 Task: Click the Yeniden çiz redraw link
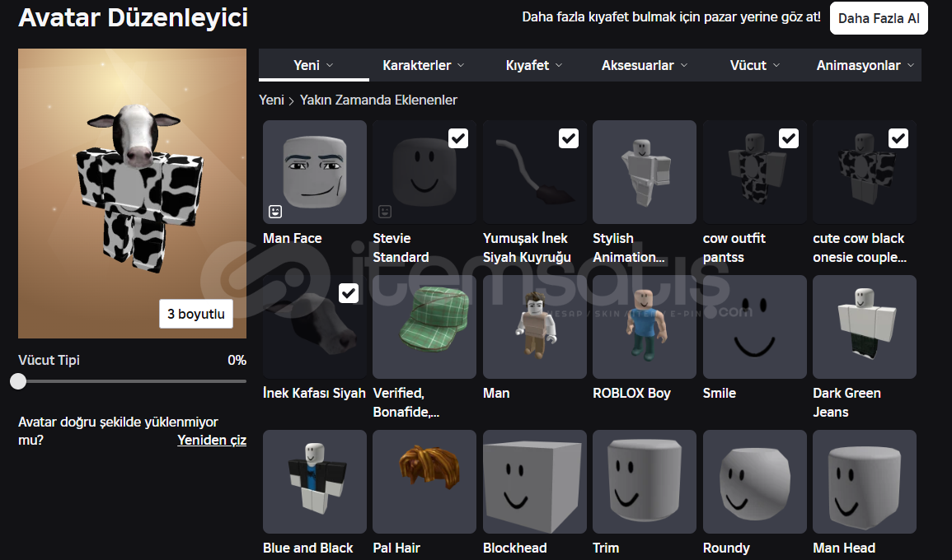(212, 440)
